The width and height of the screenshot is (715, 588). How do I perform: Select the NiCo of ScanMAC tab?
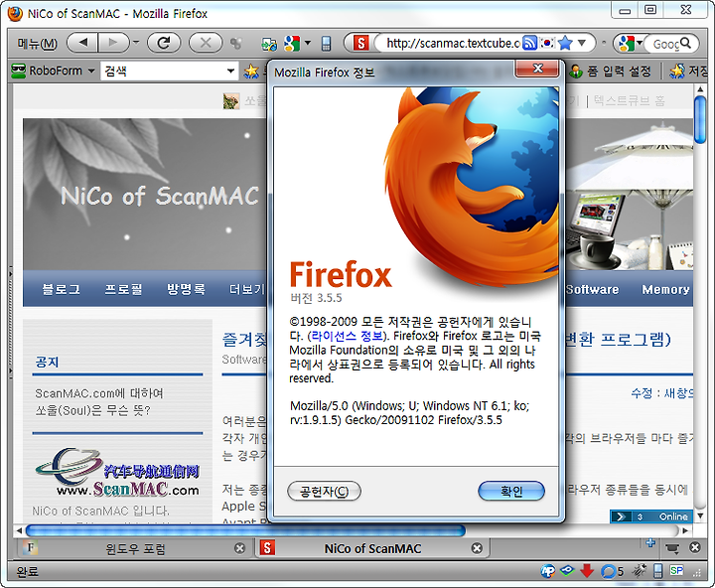(372, 548)
